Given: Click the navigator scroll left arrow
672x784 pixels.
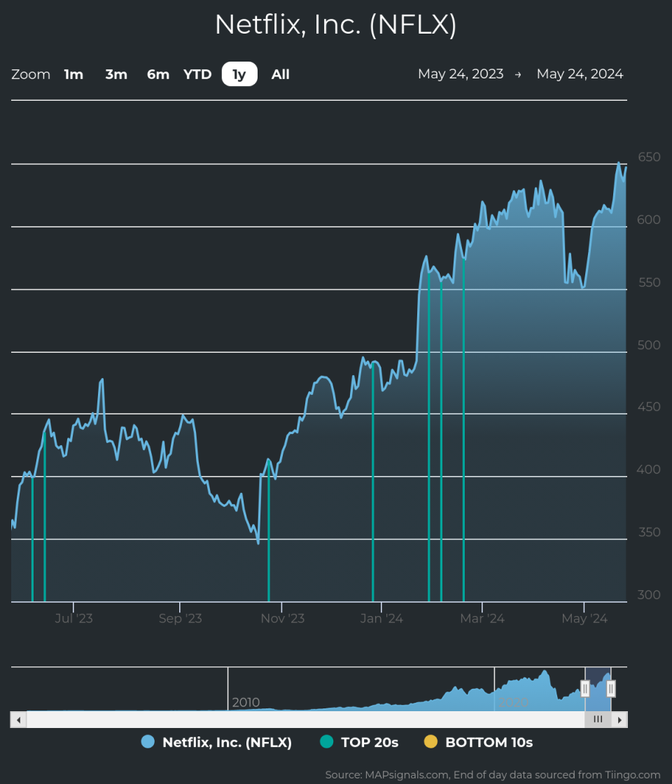Looking at the screenshot, I should click(18, 720).
